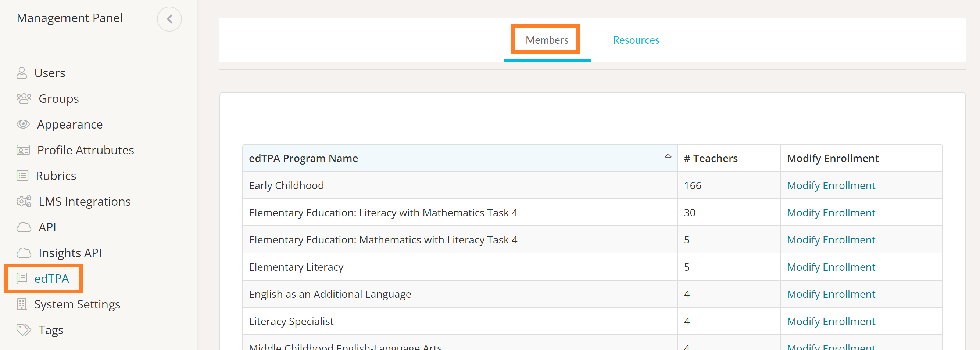This screenshot has height=350, width=980.
Task: Modify Enrollment for Early Childhood
Action: click(x=830, y=185)
